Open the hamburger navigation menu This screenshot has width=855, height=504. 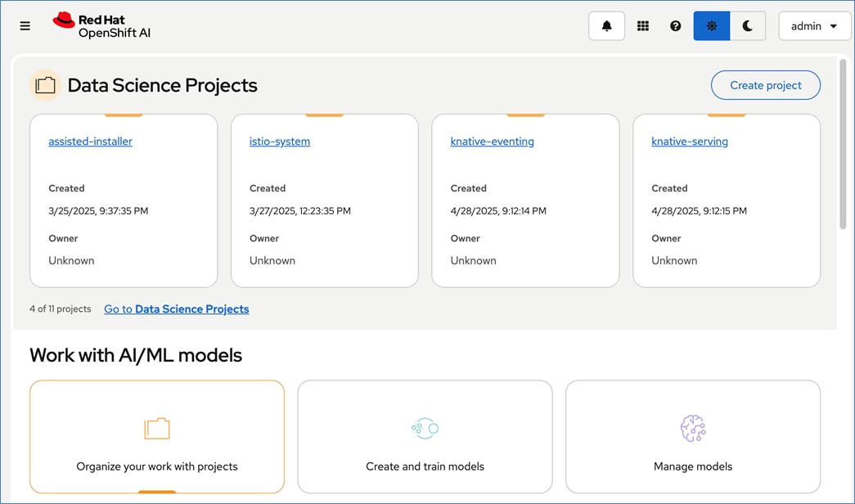tap(25, 25)
